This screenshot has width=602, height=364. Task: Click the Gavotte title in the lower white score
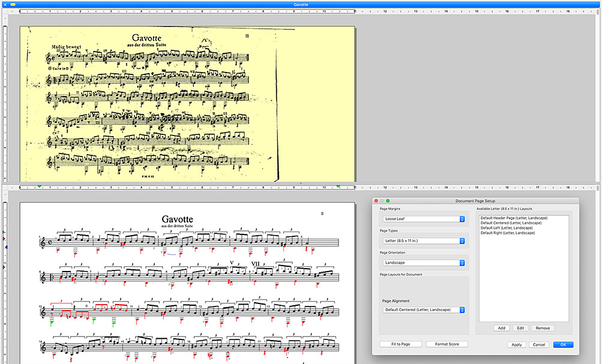pos(177,219)
